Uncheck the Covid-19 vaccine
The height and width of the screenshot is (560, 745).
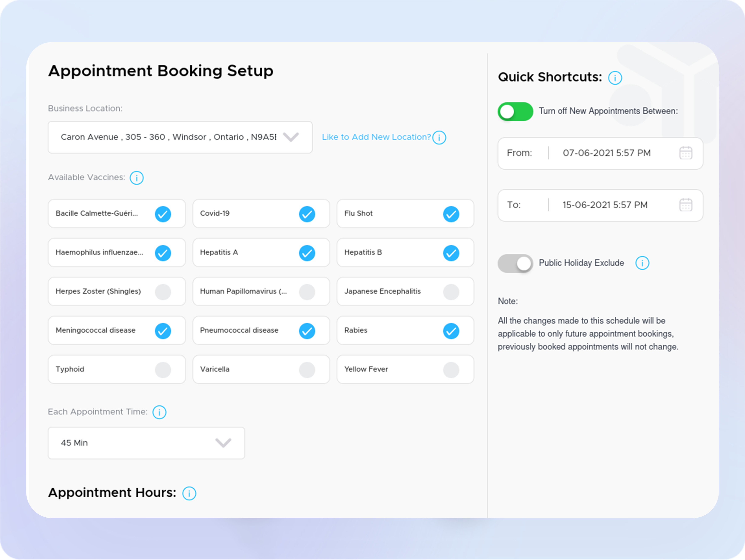(307, 214)
